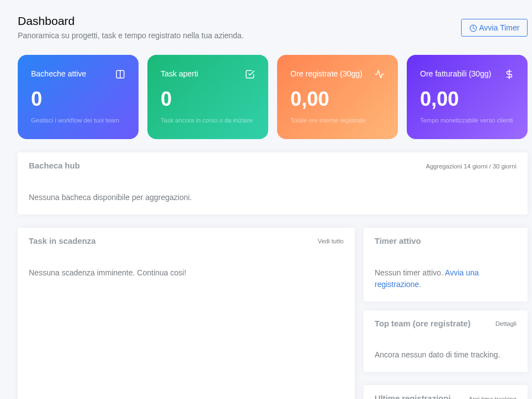Click text Nessuna bacheca disponibile per aggregazioni
The width and height of the screenshot is (532, 399).
click(110, 197)
